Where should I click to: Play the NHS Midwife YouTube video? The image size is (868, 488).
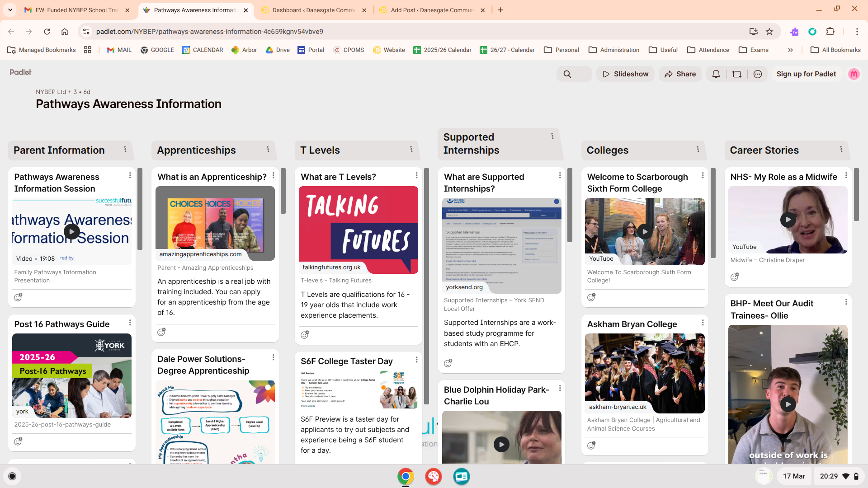[x=788, y=220]
